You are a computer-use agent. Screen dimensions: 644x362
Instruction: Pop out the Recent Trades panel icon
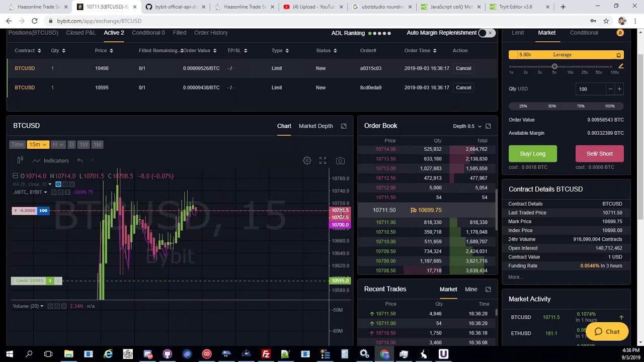click(488, 290)
